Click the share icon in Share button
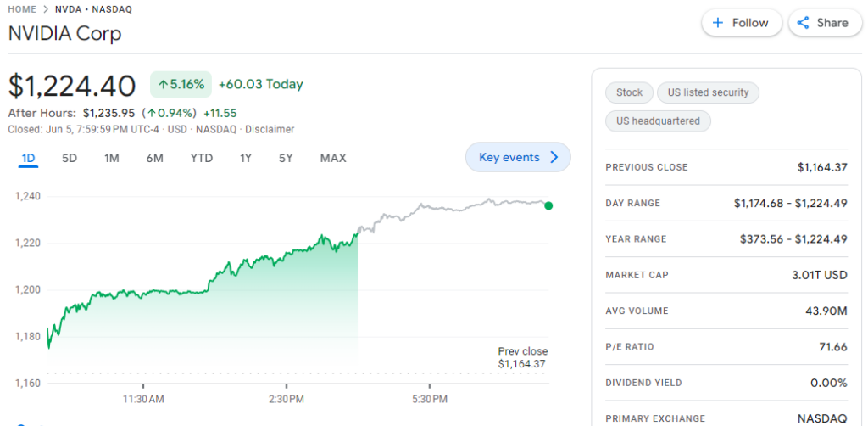The image size is (868, 426). click(x=803, y=23)
